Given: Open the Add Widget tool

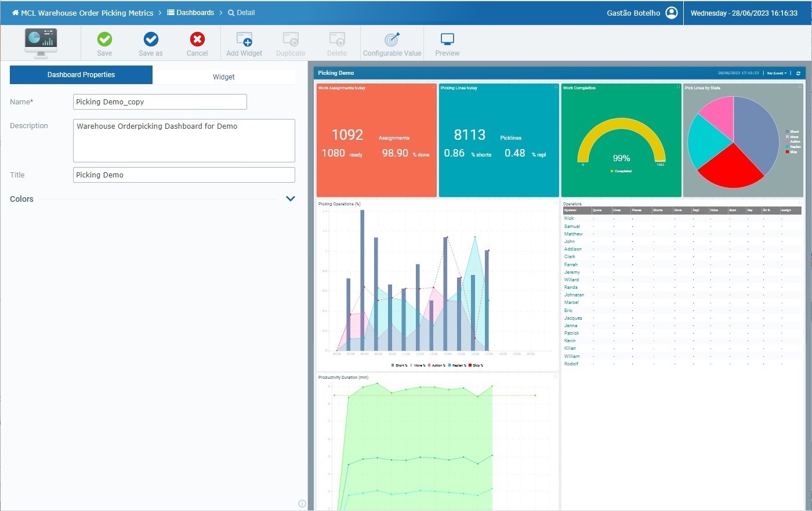Looking at the screenshot, I should (x=244, y=39).
